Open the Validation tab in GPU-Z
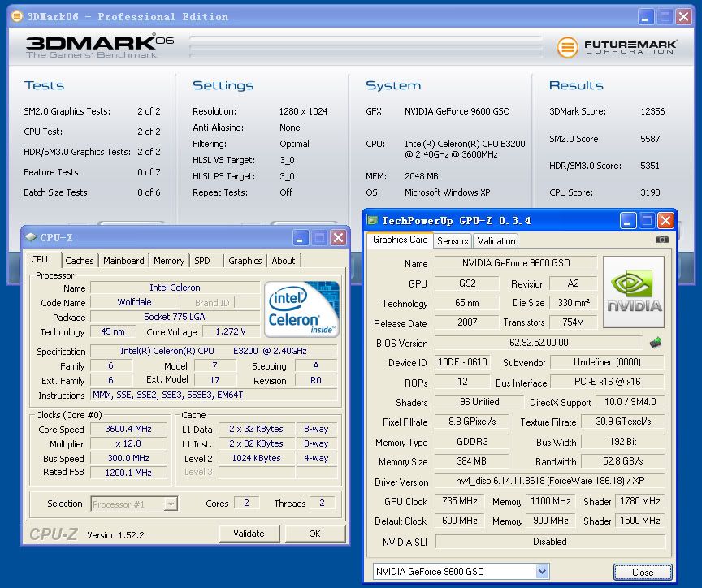Viewport: 702px width, 588px height. [x=496, y=240]
